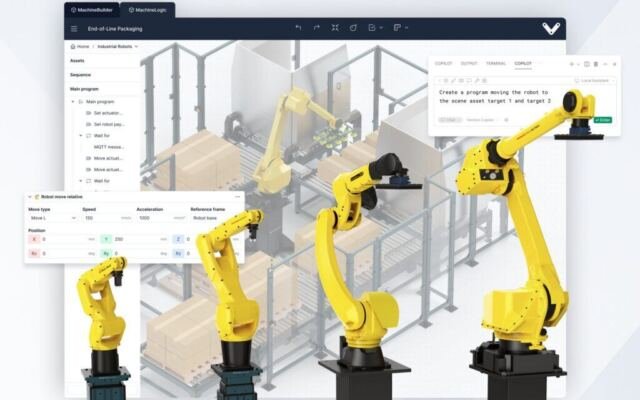Click the undo arrow in the toolbar
640x400 pixels.
tap(298, 28)
